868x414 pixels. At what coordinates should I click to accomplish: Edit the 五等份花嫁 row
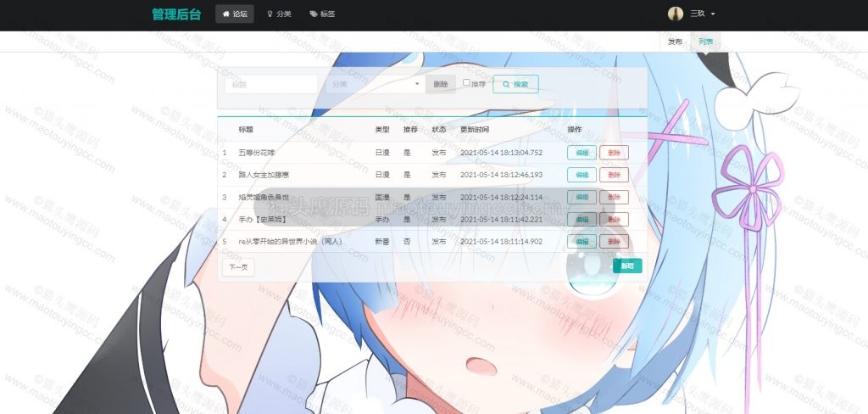[581, 153]
